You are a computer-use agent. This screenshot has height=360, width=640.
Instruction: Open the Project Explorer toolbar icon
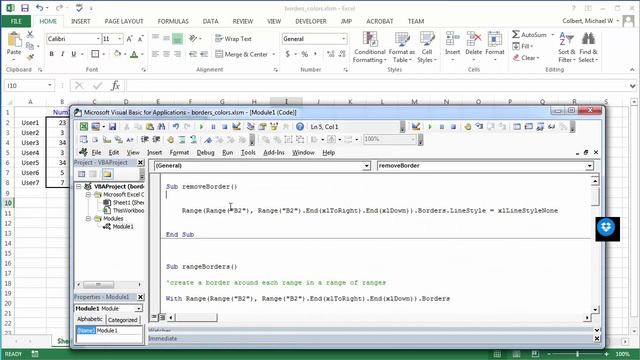click(x=251, y=127)
